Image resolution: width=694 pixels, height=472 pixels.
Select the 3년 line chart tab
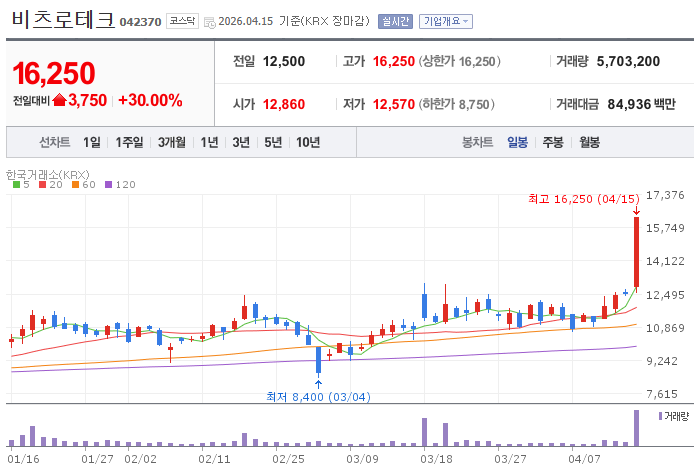(x=241, y=142)
